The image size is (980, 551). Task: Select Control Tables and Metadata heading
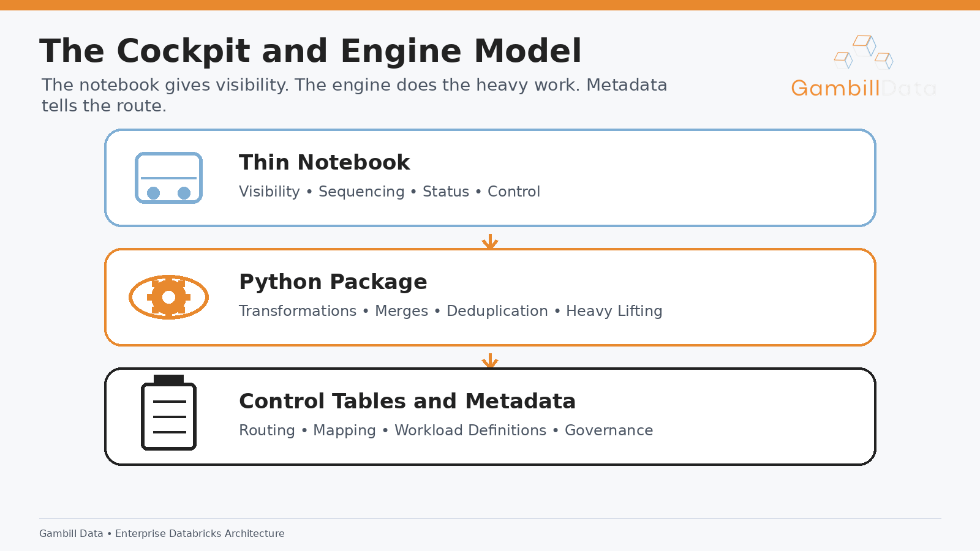point(407,401)
